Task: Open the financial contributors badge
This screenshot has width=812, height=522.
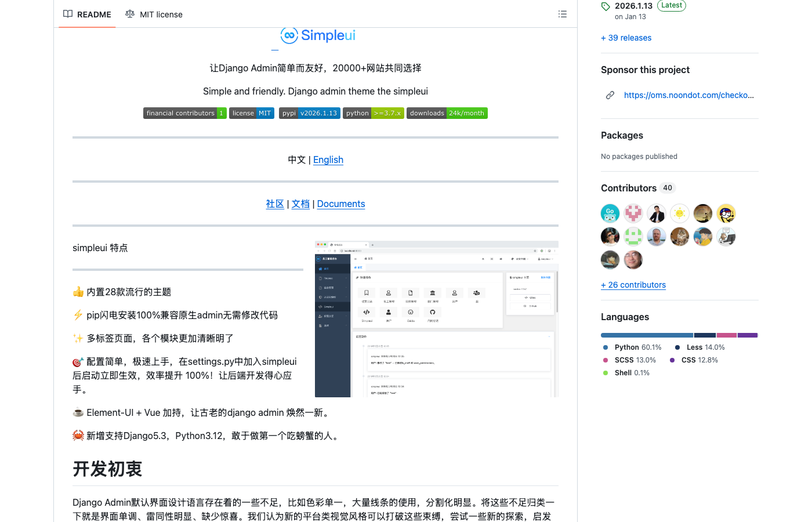Action: click(x=185, y=113)
